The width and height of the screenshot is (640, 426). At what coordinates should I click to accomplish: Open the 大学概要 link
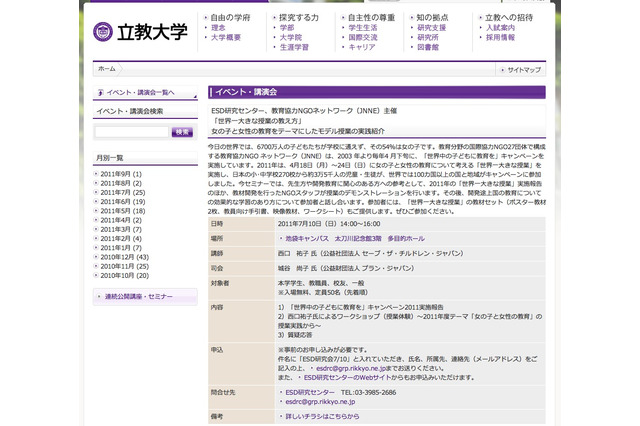pyautogui.click(x=226, y=38)
